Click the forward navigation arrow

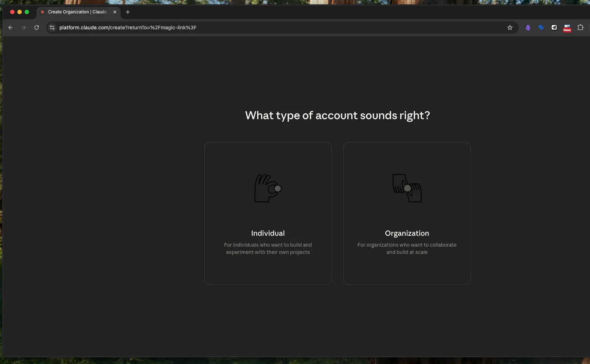pyautogui.click(x=24, y=28)
